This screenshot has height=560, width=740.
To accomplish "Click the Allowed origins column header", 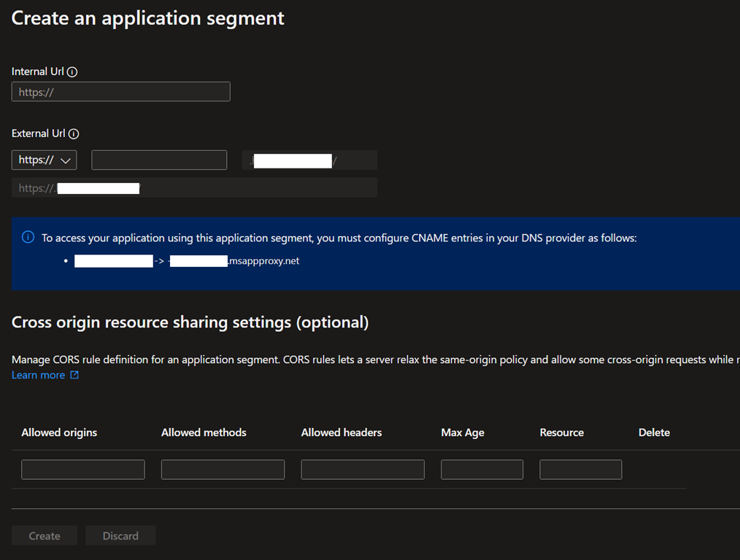I will pyautogui.click(x=59, y=432).
